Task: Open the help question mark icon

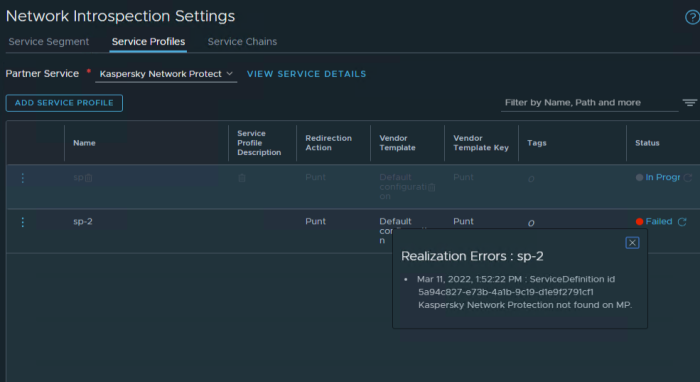Action: (x=692, y=17)
